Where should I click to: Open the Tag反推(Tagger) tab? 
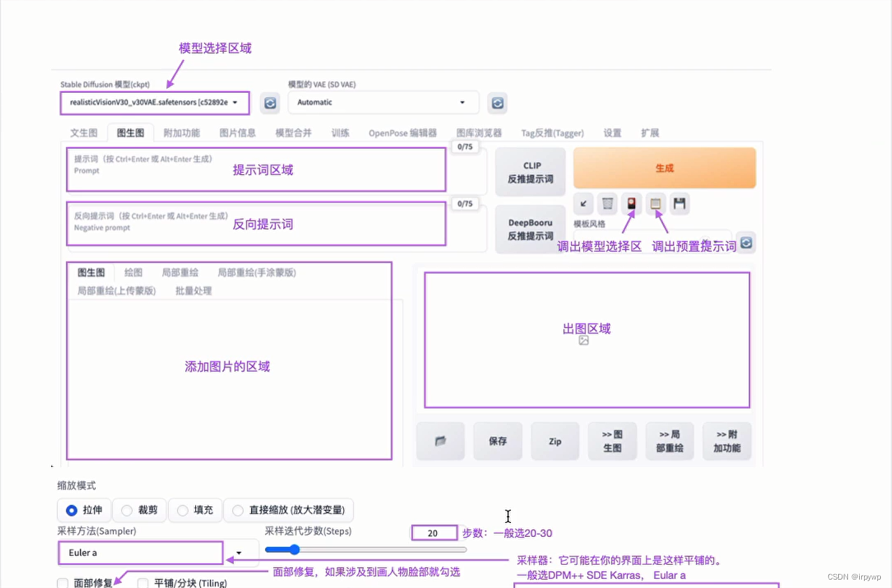coord(552,133)
